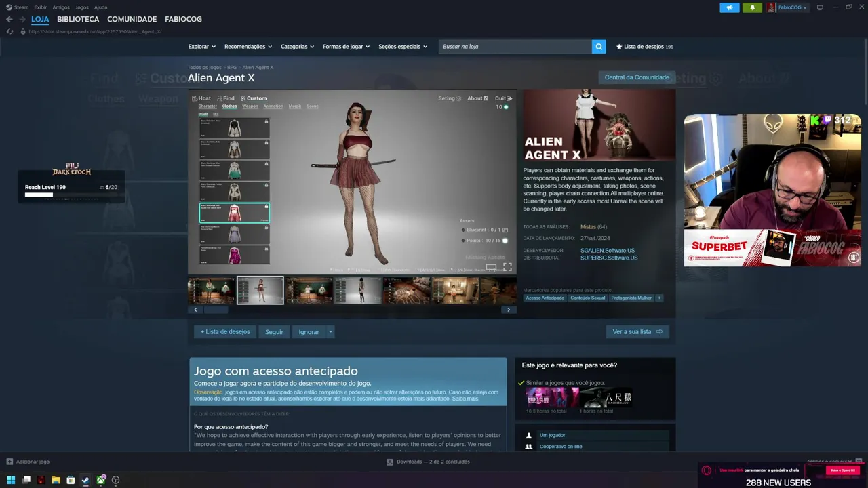
Task: Click the RPG breadcrumb link
Action: click(x=232, y=68)
